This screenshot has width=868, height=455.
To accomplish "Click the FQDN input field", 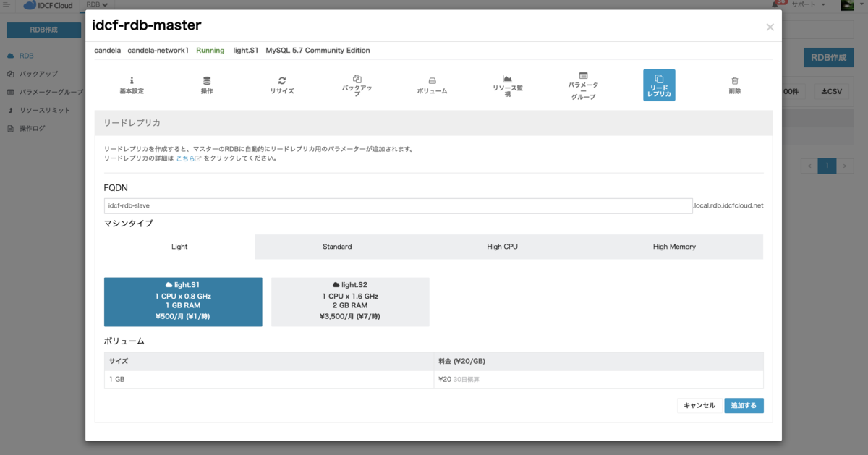I will pos(399,205).
